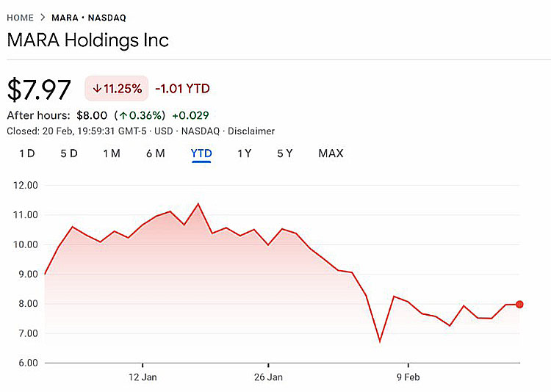Click the breadcrumb chevron arrow
Screen dimensions: 551x392
(x=43, y=17)
